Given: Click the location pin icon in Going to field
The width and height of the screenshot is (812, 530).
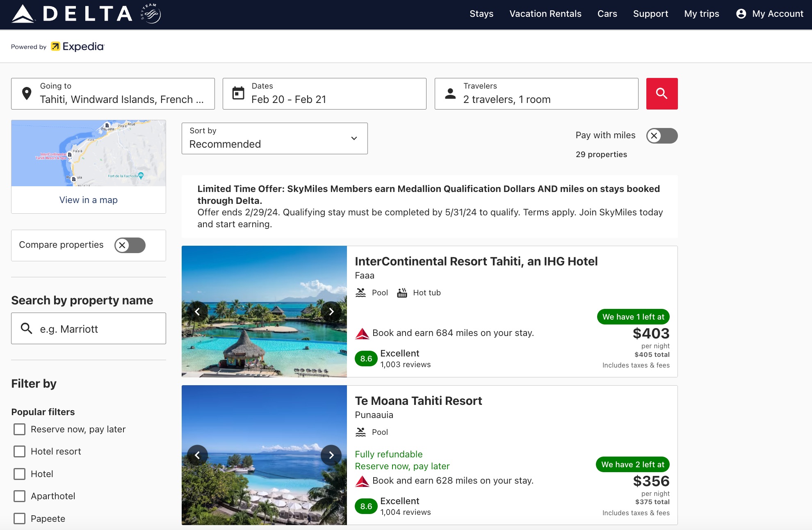Looking at the screenshot, I should [27, 94].
